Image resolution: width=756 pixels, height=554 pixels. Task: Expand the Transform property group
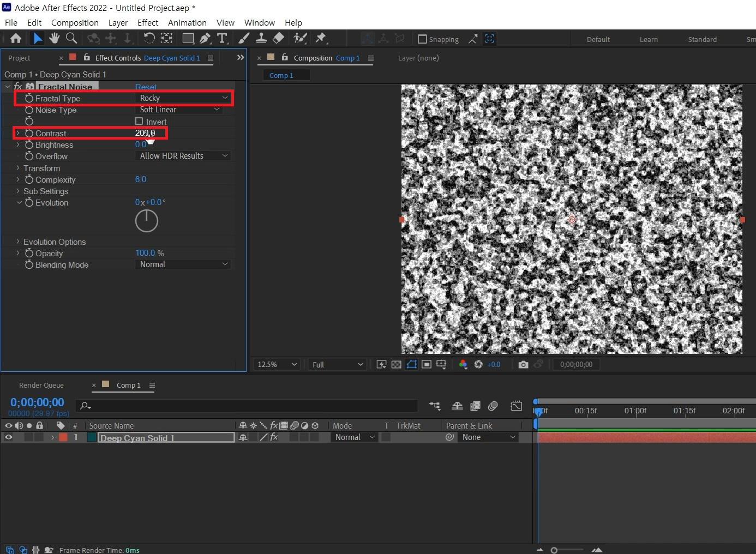click(x=18, y=168)
